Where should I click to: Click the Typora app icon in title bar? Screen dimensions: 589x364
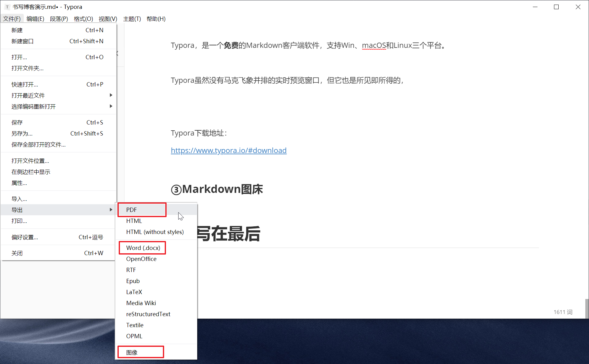[x=7, y=7]
